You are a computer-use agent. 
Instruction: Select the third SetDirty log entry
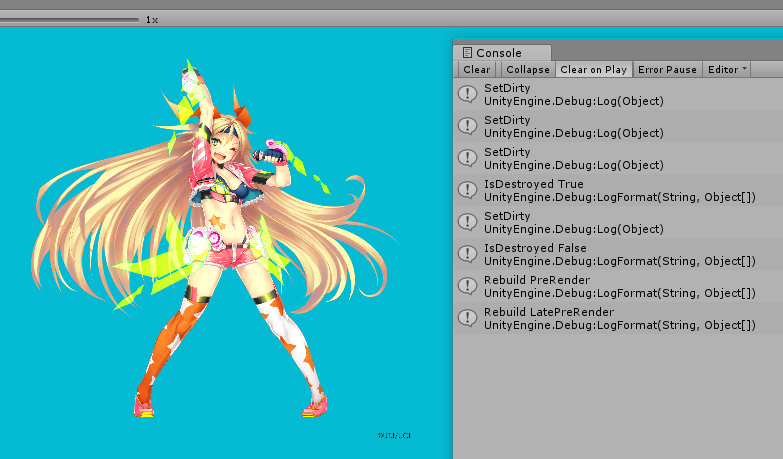point(618,158)
